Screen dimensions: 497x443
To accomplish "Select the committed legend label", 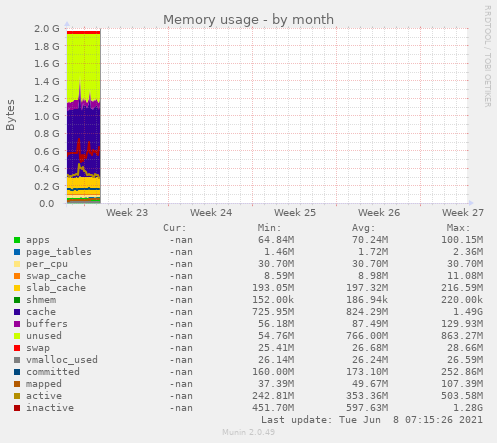I will (x=53, y=372).
